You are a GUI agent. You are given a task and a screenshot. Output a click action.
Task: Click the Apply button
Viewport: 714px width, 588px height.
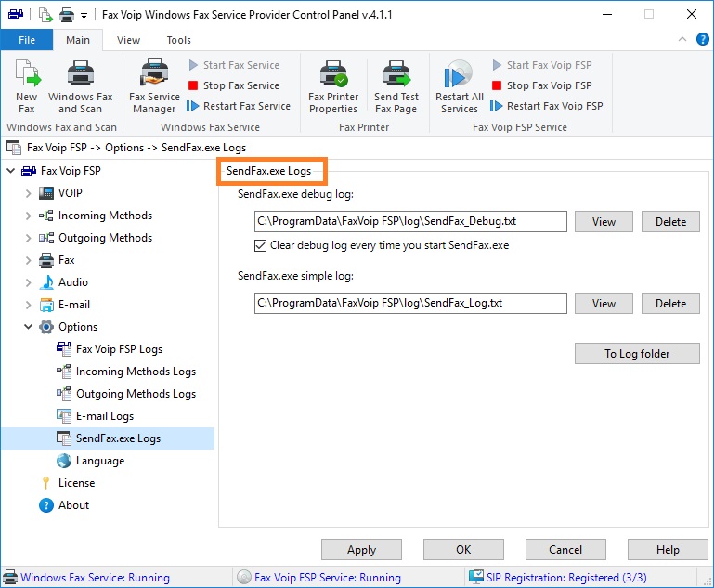[361, 550]
